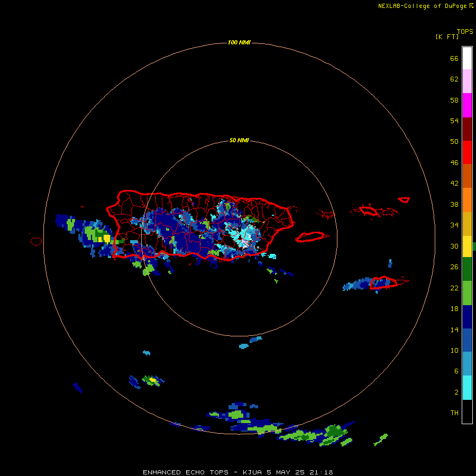Viewport: 476px width, 476px height.
Task: Click the 10 value on the legend
Action: [x=454, y=351]
